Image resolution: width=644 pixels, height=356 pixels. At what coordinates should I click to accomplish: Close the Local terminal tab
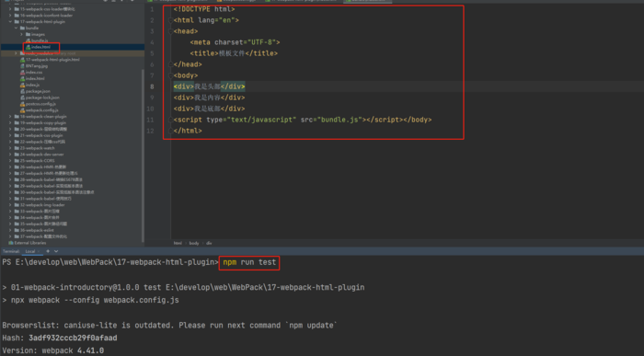click(x=39, y=251)
